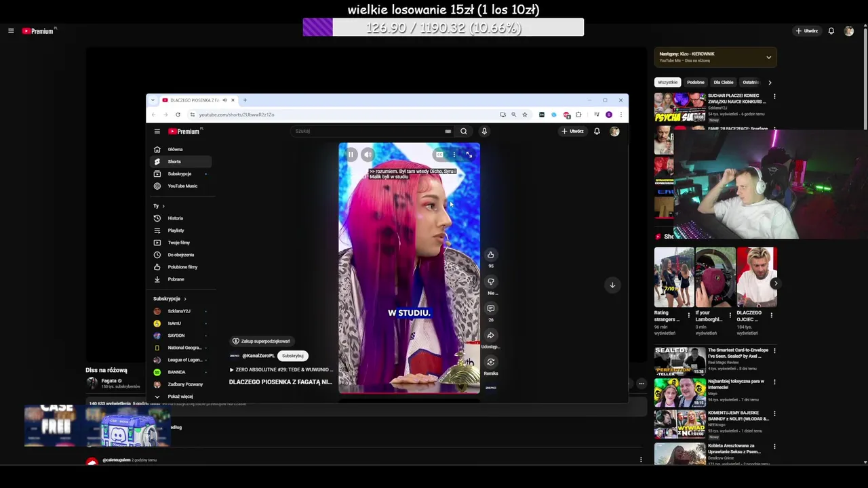868x488 pixels.
Task: Open the Short's three-dot options menu
Action: pyautogui.click(x=454, y=155)
